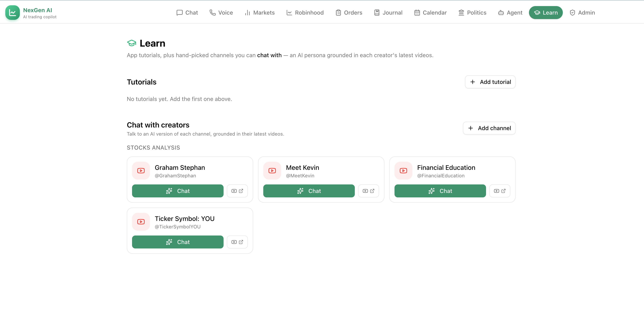This screenshot has width=644, height=334.
Task: Open Financial Education's YouTube channel link icon
Action: pos(500,191)
